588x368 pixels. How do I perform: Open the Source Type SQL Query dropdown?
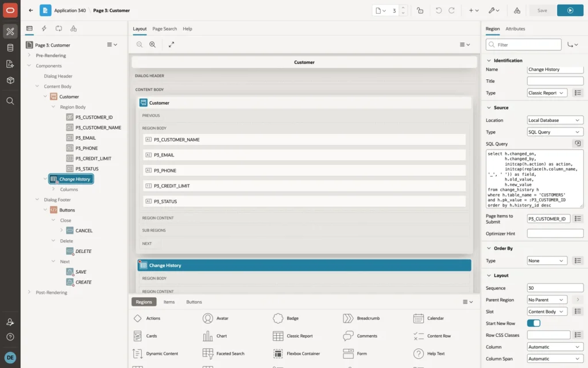point(555,132)
